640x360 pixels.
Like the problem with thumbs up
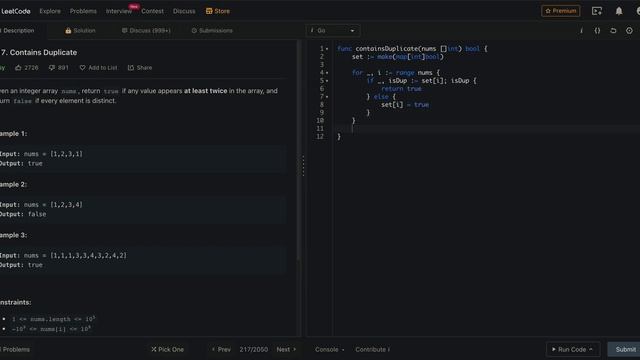[27, 68]
